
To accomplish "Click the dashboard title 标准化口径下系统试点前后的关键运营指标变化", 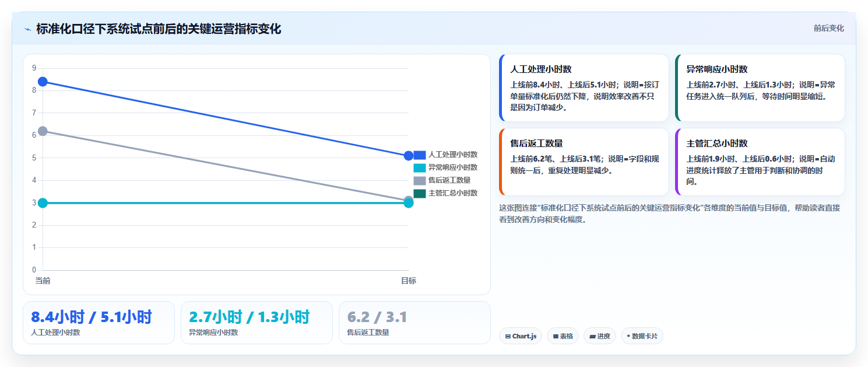I will pos(159,29).
